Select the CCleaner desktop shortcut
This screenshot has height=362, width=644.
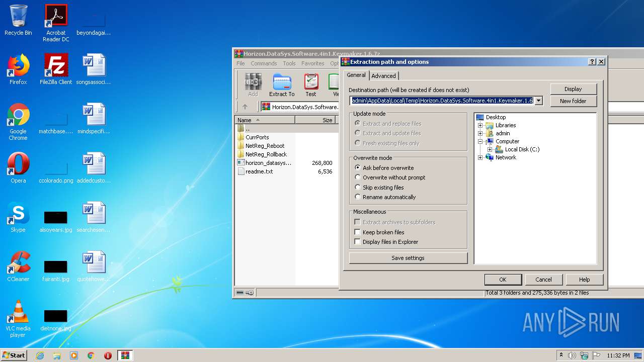coord(18,266)
